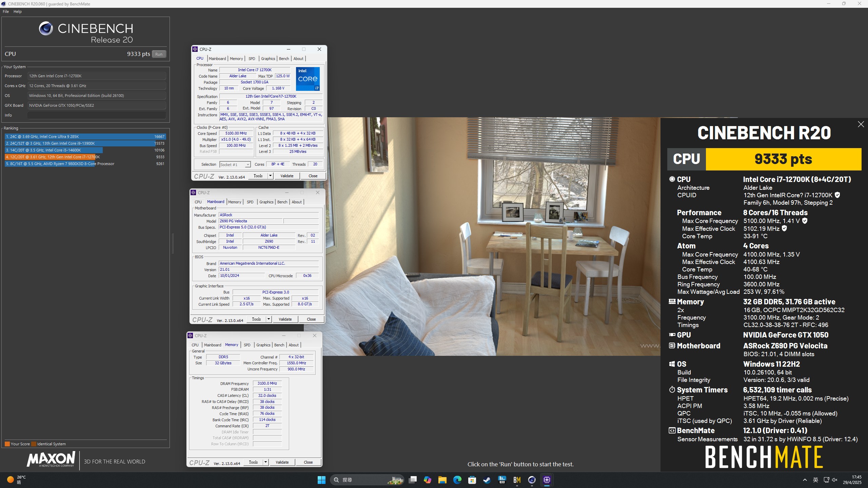The height and width of the screenshot is (488, 868).
Task: Open the About tab in the top CPU-Z window
Action: click(298, 59)
